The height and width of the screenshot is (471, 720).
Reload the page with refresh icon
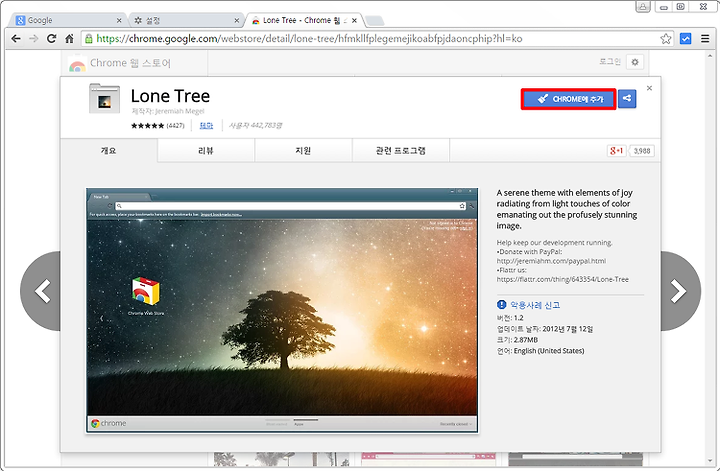(51, 39)
